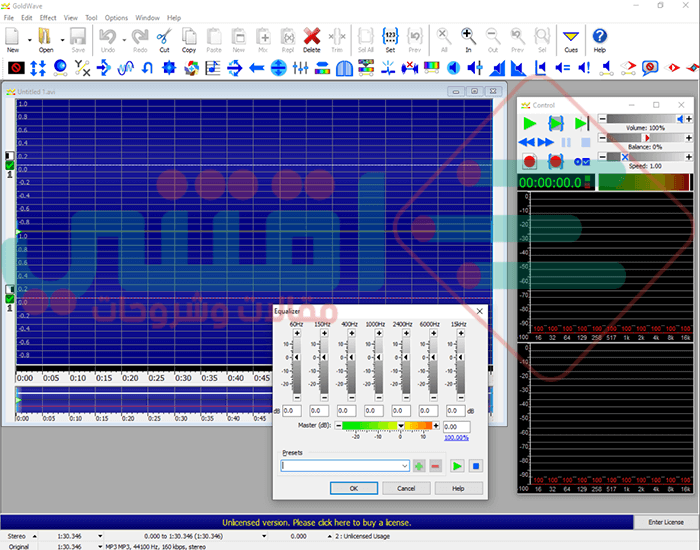Click the blue question mark Help toolbar icon

(x=600, y=40)
